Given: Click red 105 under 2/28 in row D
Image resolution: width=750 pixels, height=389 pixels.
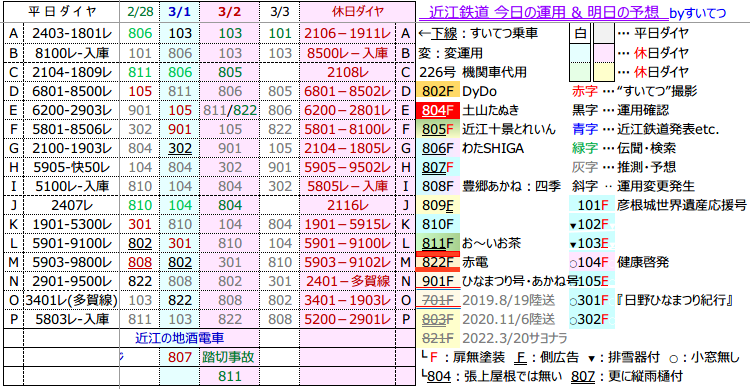Looking at the screenshot, I should tap(140, 91).
